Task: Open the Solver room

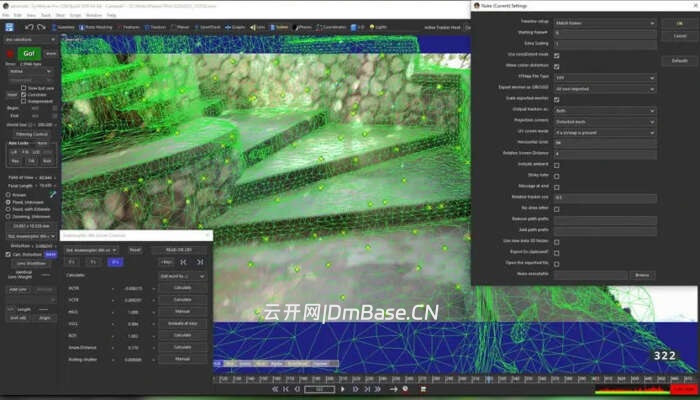Action: [x=279, y=27]
